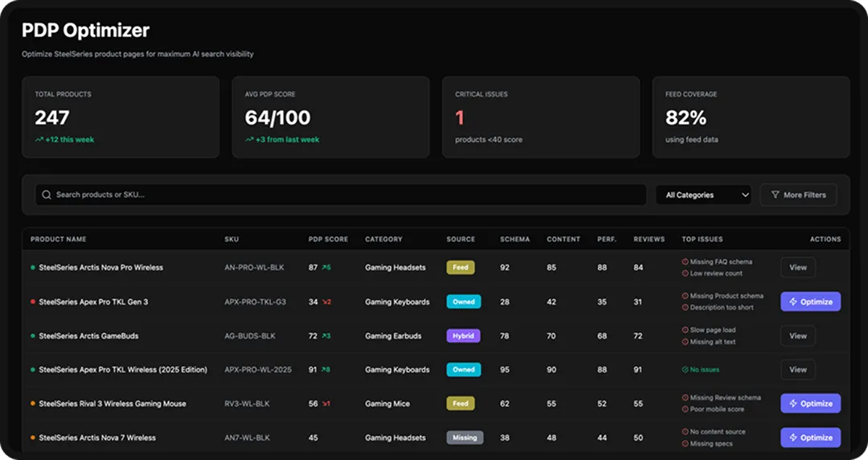This screenshot has width=868, height=460.
Task: Click the TOP ISSUES column header
Action: [702, 240]
